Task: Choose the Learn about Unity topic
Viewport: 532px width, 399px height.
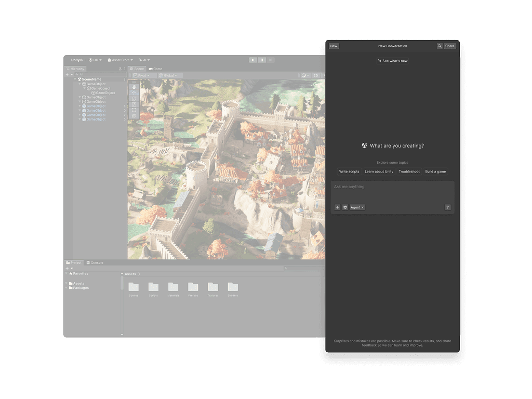Action: tap(379, 171)
